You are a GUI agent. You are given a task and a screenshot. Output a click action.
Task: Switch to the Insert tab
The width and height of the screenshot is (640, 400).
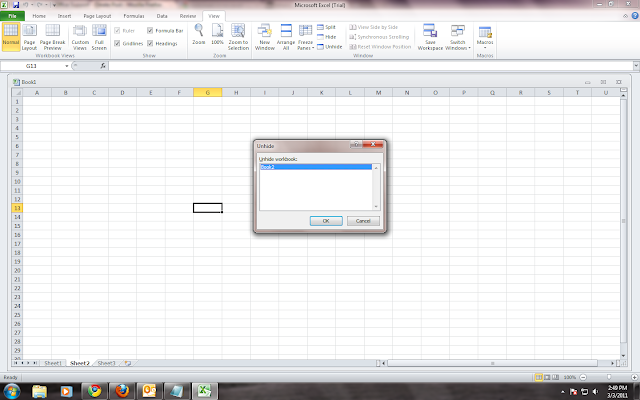(64, 16)
